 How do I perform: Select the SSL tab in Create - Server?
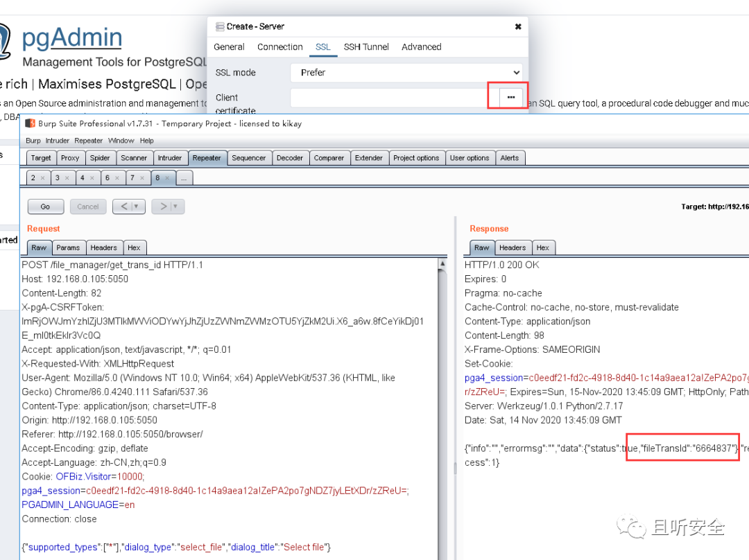click(323, 47)
